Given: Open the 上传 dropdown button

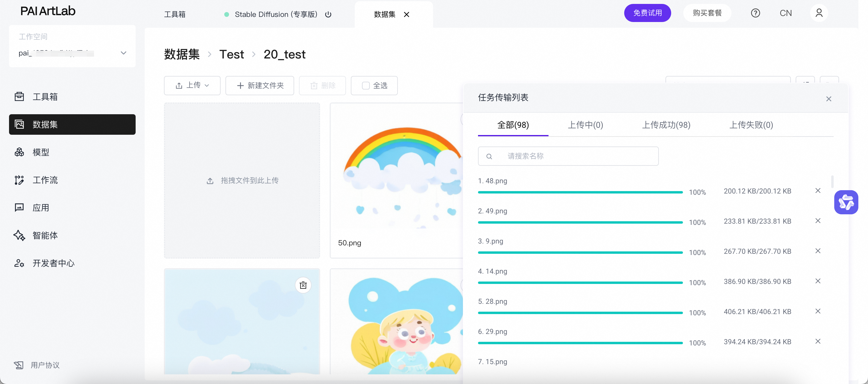Looking at the screenshot, I should pyautogui.click(x=192, y=86).
